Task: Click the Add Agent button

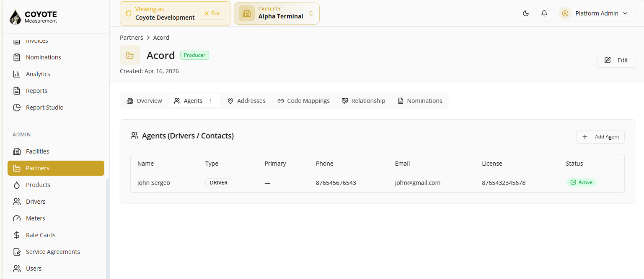Action: [x=600, y=137]
